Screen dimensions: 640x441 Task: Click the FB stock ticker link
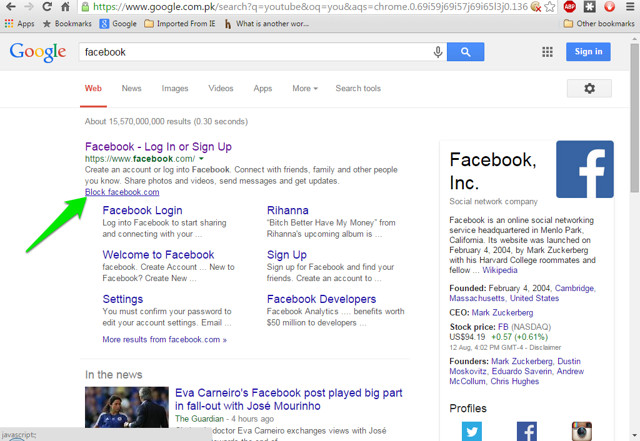click(x=503, y=327)
